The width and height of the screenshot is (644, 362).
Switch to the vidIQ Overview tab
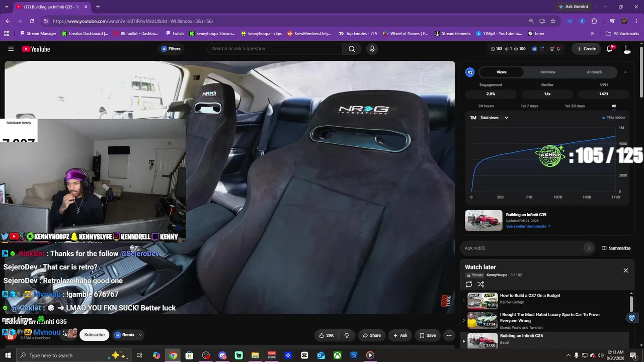[x=548, y=72]
